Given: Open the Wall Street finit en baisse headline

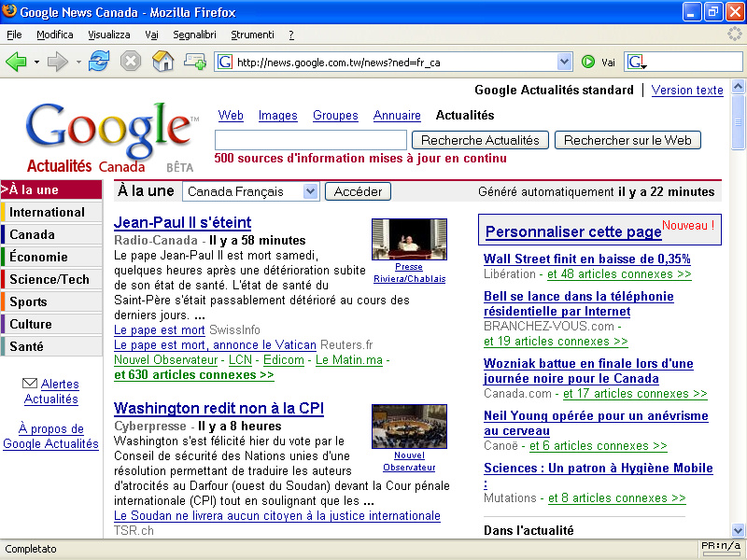Looking at the screenshot, I should click(587, 259).
